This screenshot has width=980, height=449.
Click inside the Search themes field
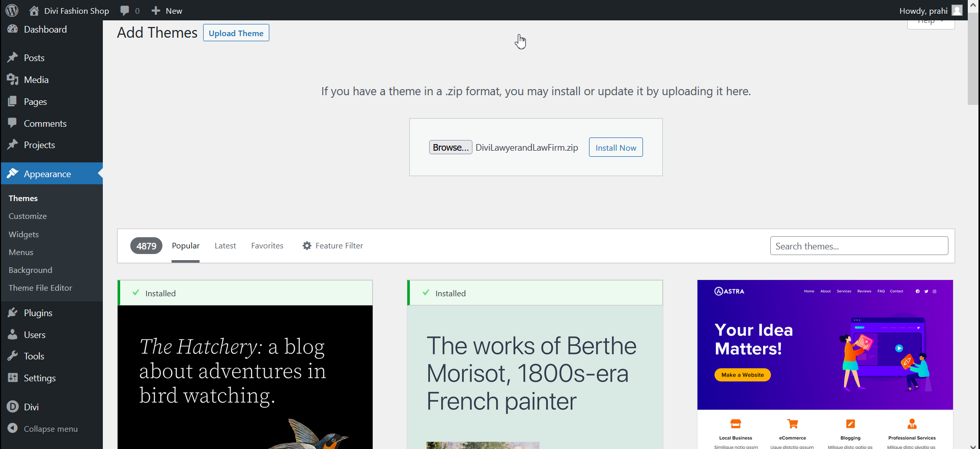(x=859, y=246)
